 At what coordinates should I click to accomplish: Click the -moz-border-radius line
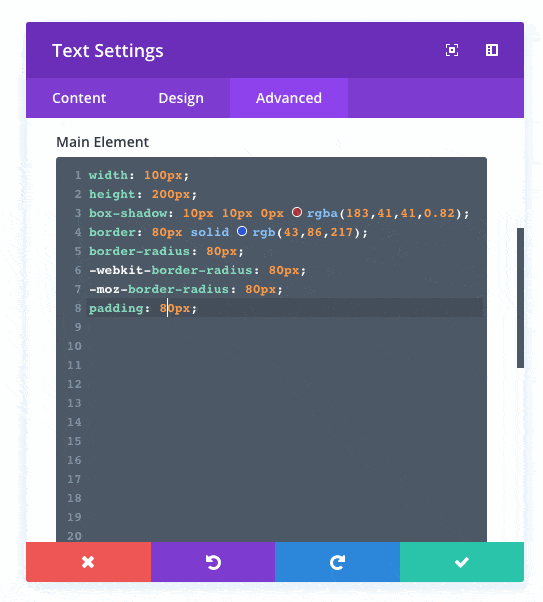(x=186, y=289)
